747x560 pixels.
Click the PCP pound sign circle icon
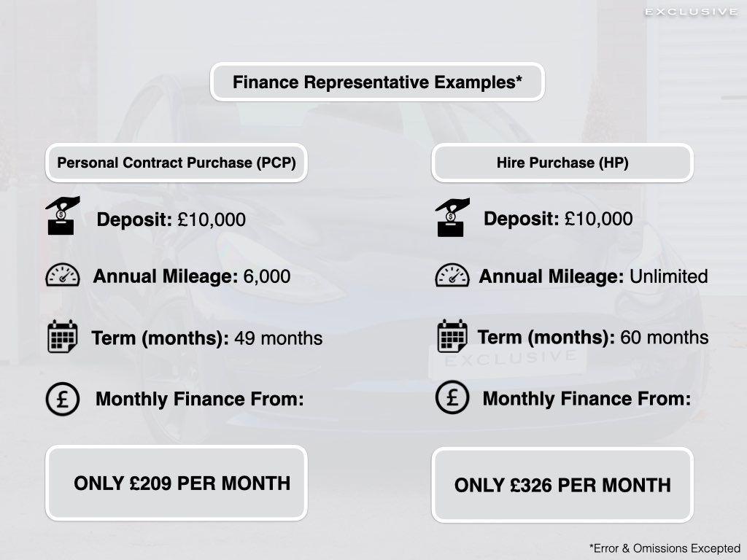(x=63, y=399)
